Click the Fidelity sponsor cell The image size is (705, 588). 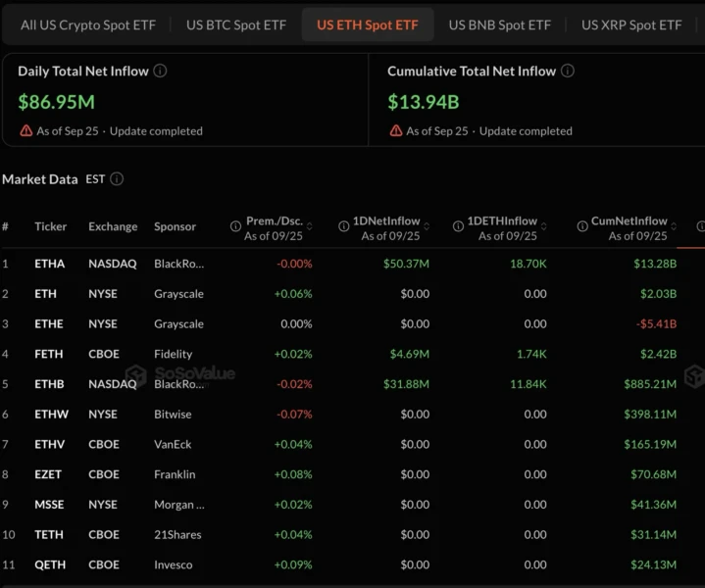tap(174, 354)
